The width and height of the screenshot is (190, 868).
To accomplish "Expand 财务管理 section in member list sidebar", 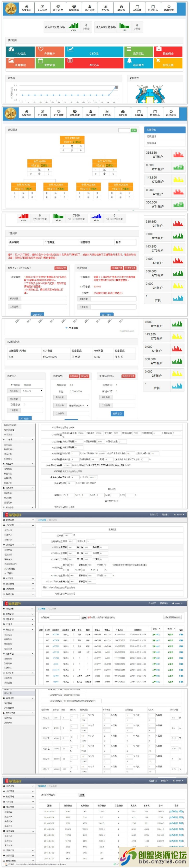I will (x=19, y=619).
